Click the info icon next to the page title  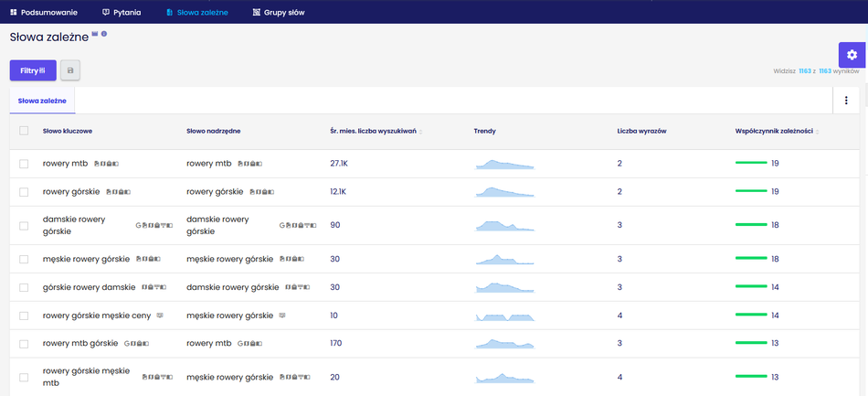pos(104,34)
